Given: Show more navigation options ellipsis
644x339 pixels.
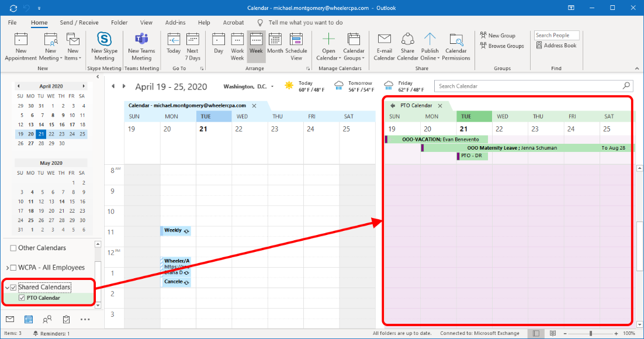Looking at the screenshot, I should pos(85,319).
